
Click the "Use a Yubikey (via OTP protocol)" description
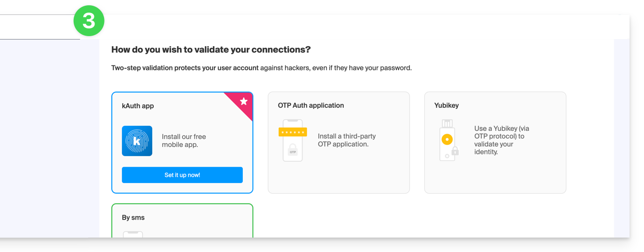501,140
